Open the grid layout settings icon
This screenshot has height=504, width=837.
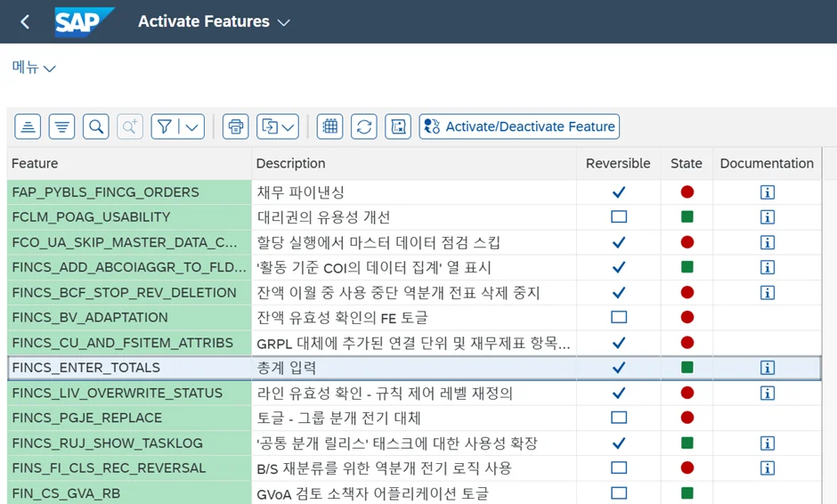click(330, 126)
